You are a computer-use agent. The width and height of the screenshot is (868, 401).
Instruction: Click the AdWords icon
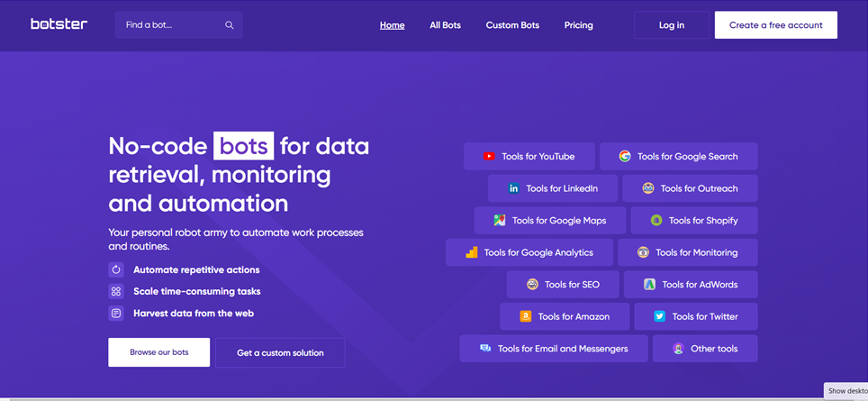(x=650, y=285)
